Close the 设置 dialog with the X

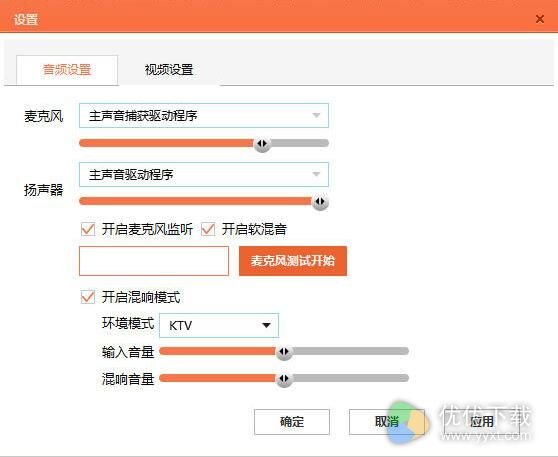(x=539, y=19)
